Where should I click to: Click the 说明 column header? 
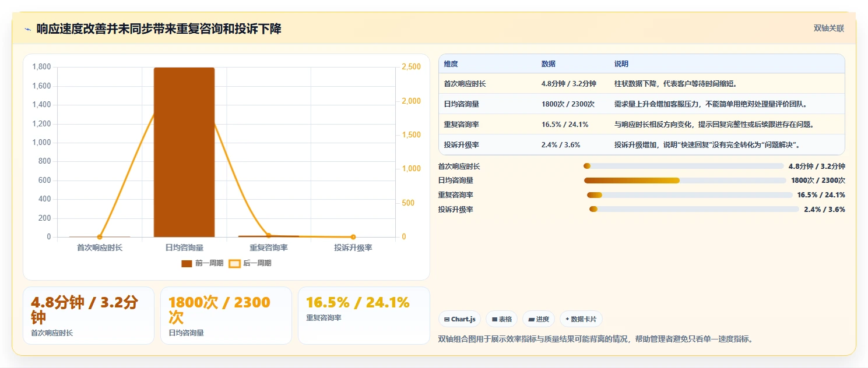(621, 64)
